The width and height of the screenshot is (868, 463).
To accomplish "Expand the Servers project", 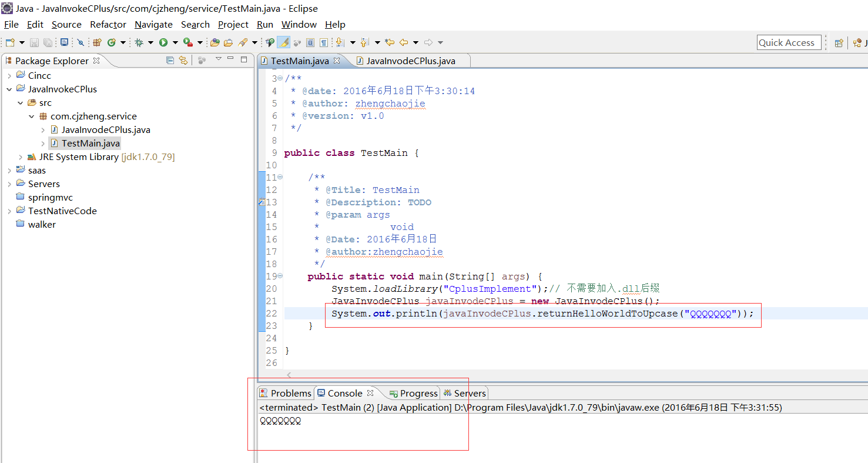I will (9, 184).
